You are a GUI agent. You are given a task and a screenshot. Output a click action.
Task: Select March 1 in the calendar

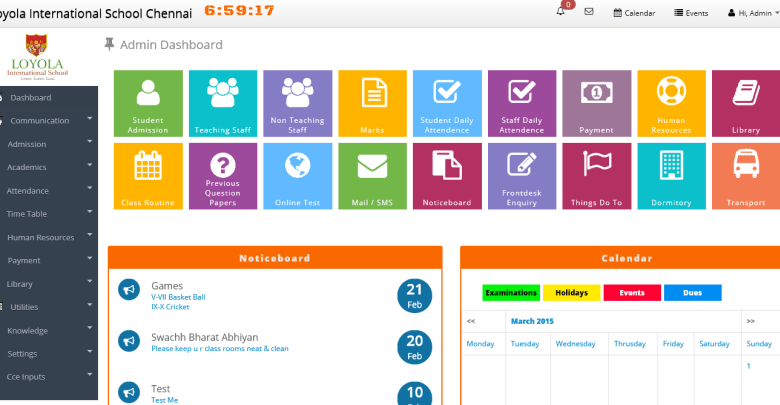point(748,366)
